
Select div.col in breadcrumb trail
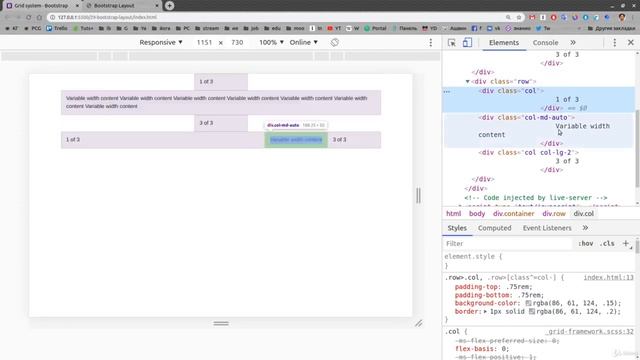[584, 213]
